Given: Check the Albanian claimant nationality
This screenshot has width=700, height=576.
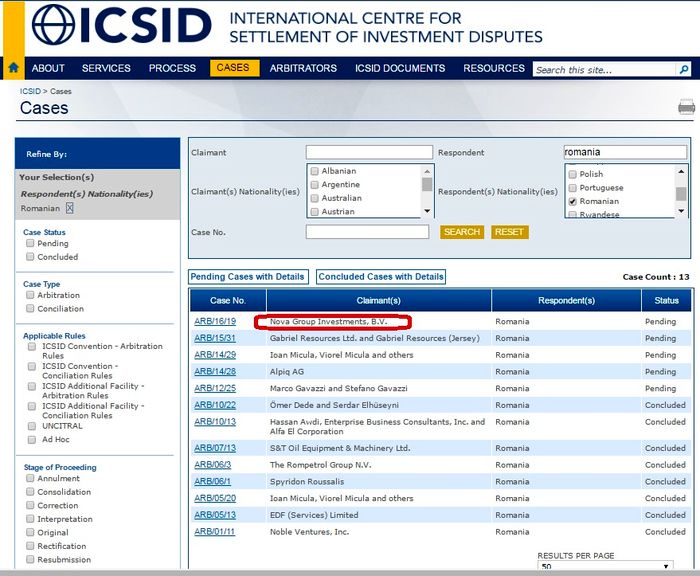Looking at the screenshot, I should click(x=314, y=171).
